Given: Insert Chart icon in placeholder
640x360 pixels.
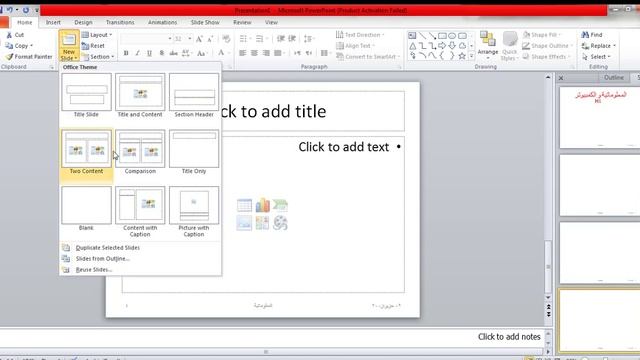Looking at the screenshot, I should click(x=262, y=205).
